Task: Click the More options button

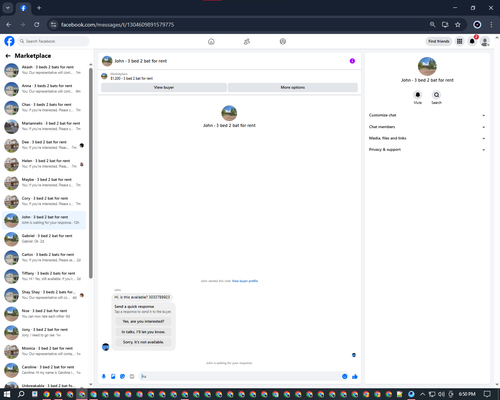Action: [x=293, y=87]
